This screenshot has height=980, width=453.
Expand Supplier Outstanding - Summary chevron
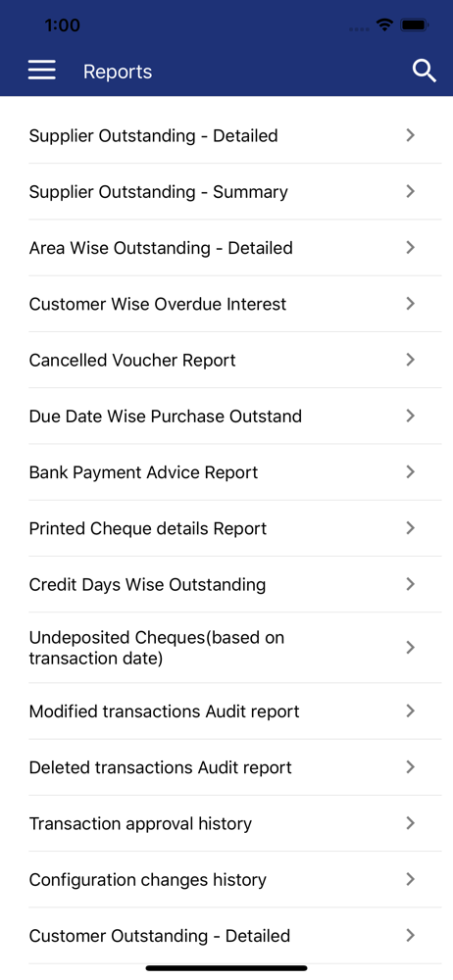(411, 191)
